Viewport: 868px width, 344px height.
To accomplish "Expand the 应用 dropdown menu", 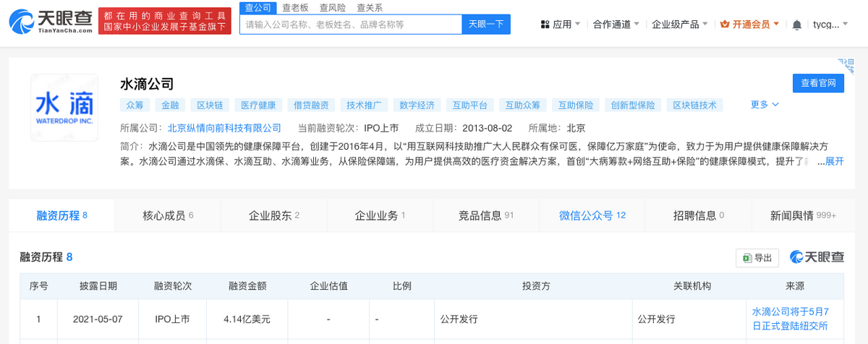I will (577, 24).
